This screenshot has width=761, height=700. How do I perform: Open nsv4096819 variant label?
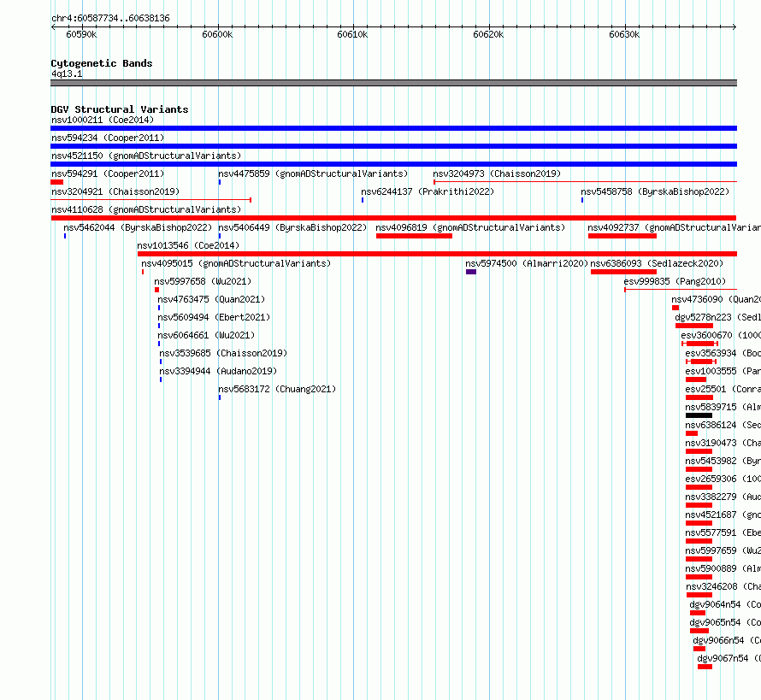470,227
